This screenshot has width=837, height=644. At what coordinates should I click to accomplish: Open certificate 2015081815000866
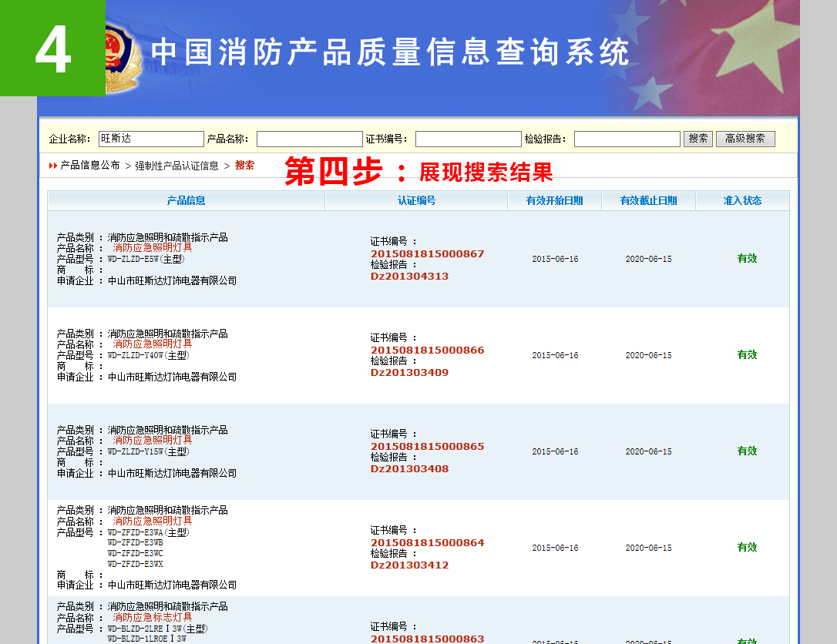point(427,350)
